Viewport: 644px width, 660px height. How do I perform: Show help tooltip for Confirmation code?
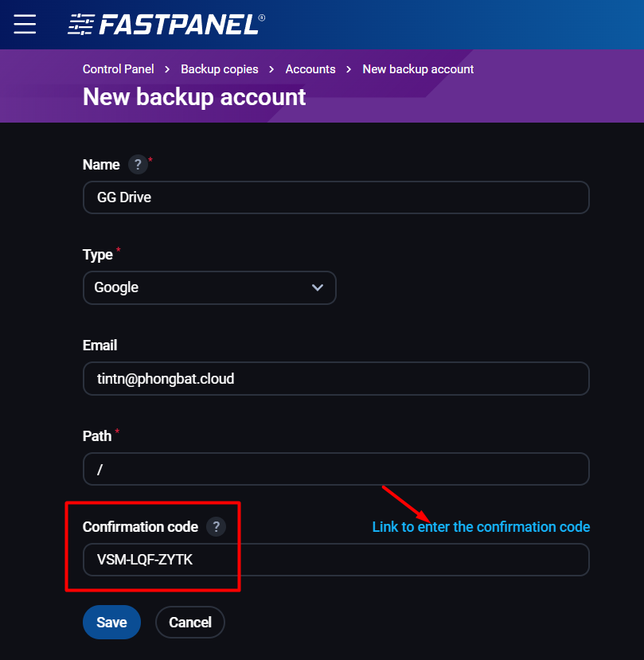tap(216, 527)
